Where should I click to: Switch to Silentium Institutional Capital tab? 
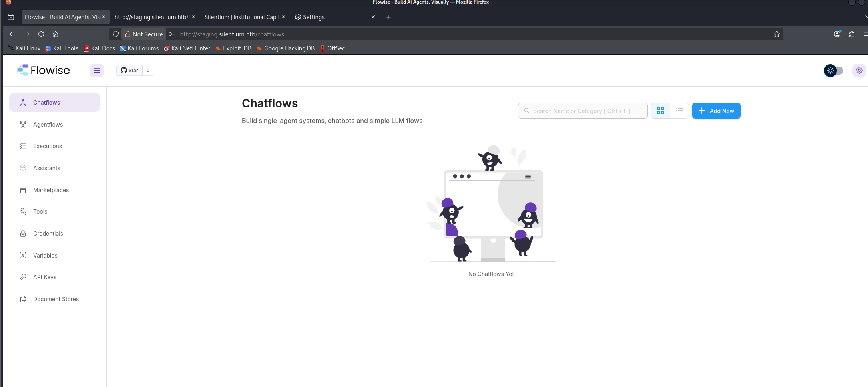coord(242,17)
